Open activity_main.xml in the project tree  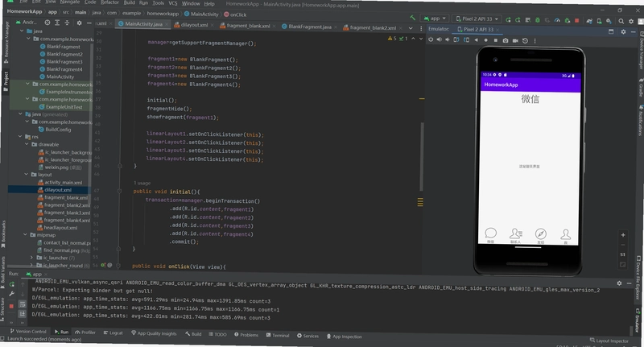click(64, 182)
